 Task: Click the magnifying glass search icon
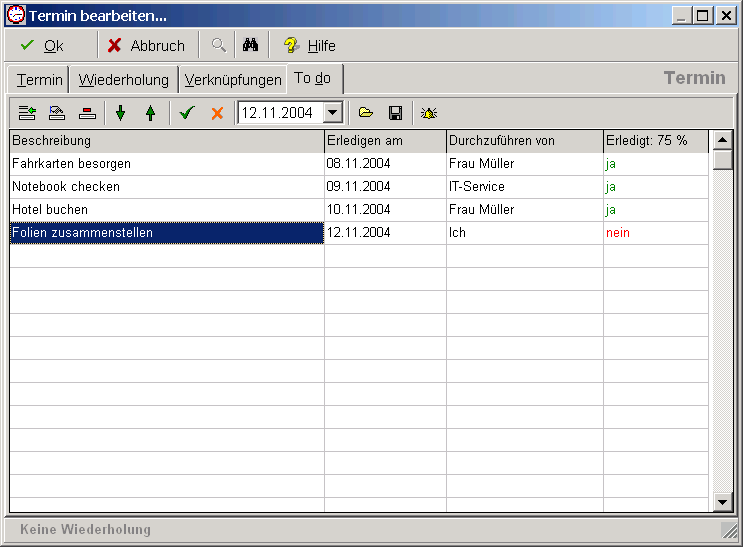(x=218, y=46)
